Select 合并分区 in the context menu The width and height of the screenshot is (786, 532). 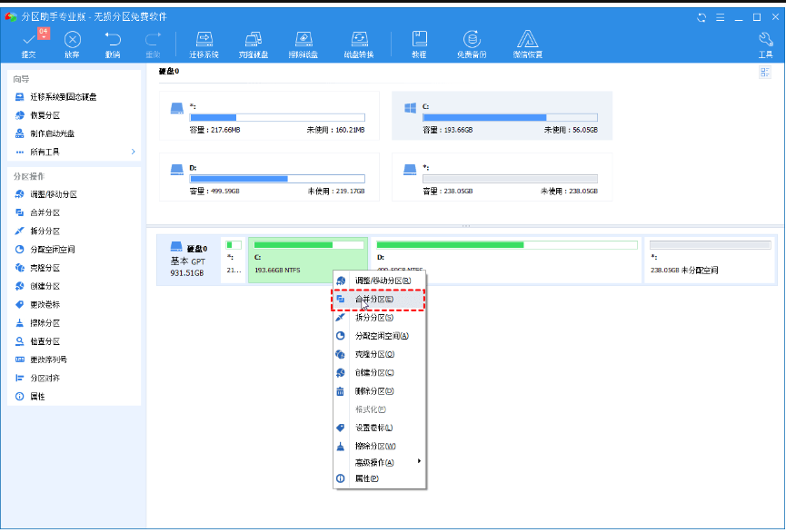[x=373, y=299]
